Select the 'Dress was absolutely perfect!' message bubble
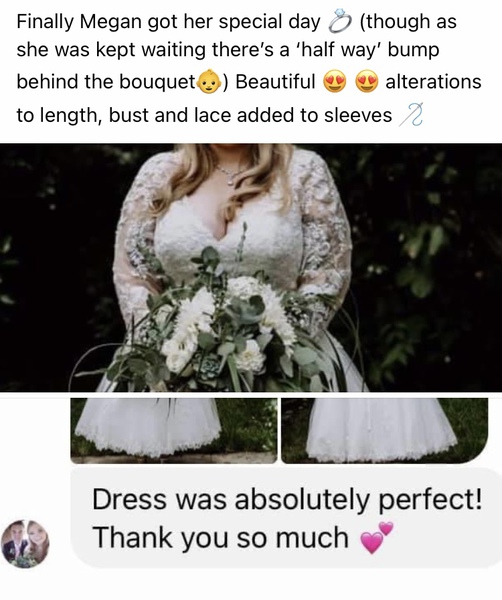 point(287,518)
